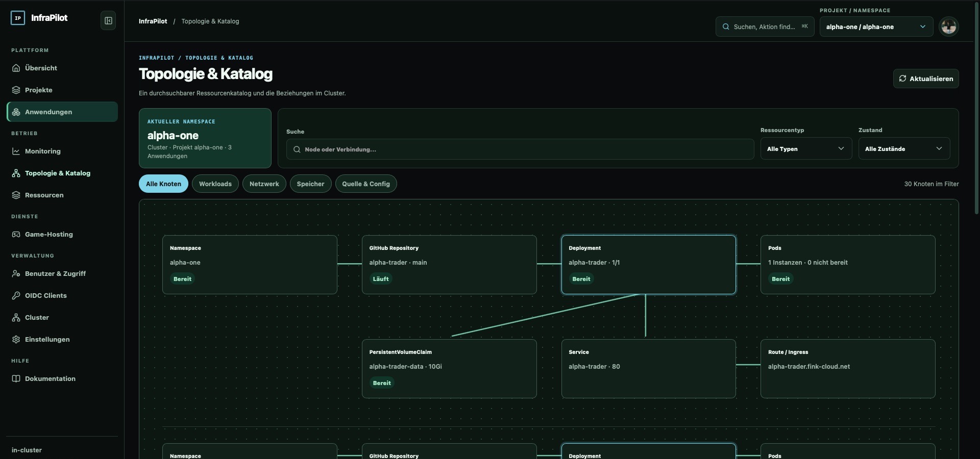This screenshot has height=459, width=980.
Task: Click the Anwendungen icon in the sidebar
Action: coord(16,112)
